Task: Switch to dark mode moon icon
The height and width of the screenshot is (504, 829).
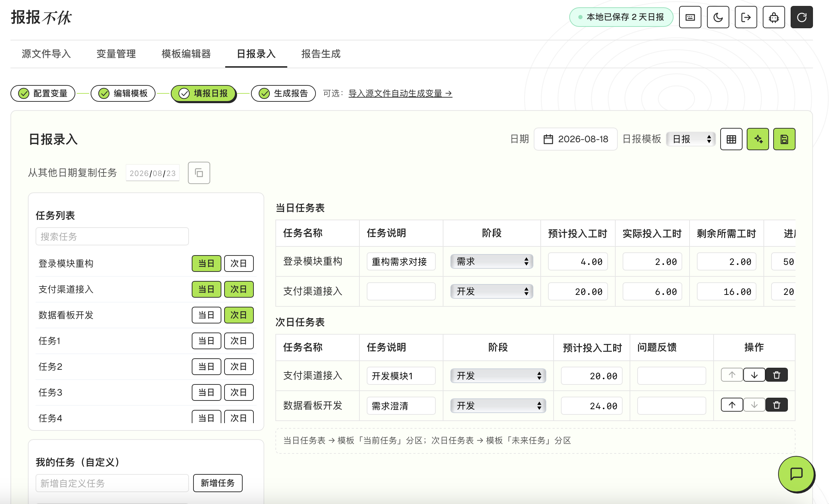Action: click(718, 17)
